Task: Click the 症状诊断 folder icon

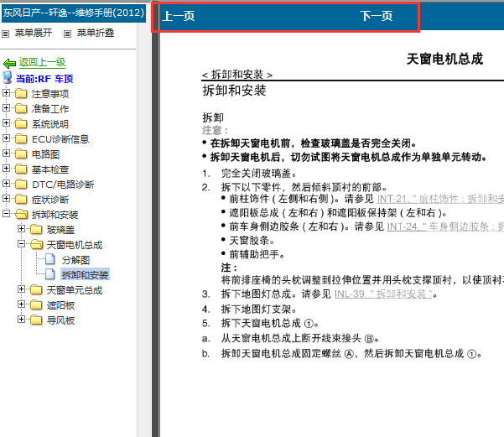Action: (21, 199)
